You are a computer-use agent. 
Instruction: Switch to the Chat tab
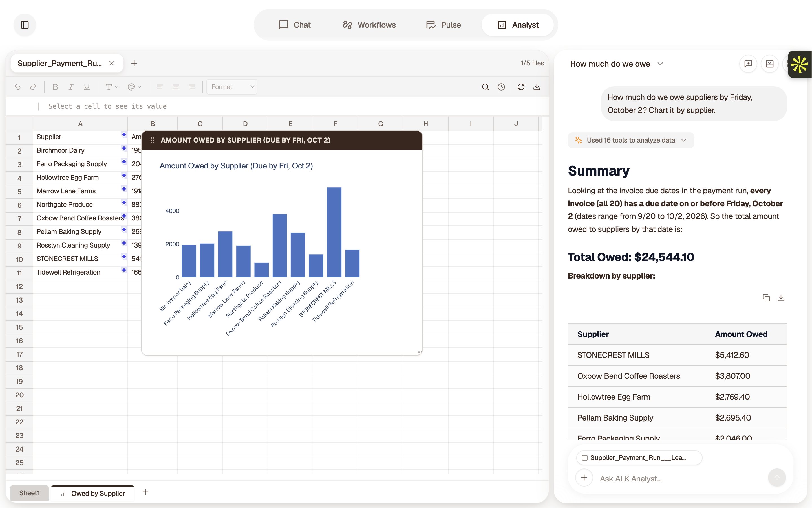295,25
